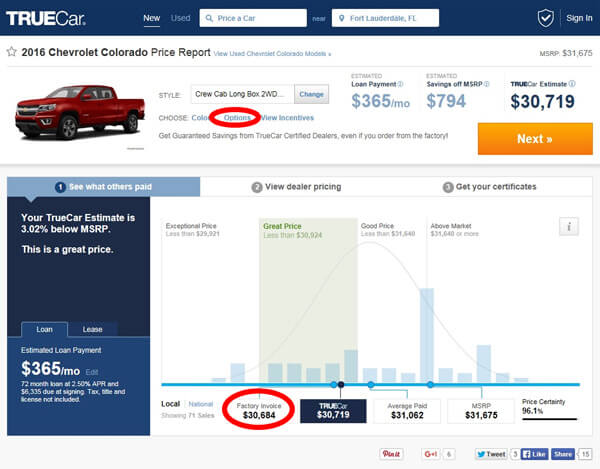Screen dimensions: 600x469
Task: Click the Google +1 button
Action: (430, 454)
